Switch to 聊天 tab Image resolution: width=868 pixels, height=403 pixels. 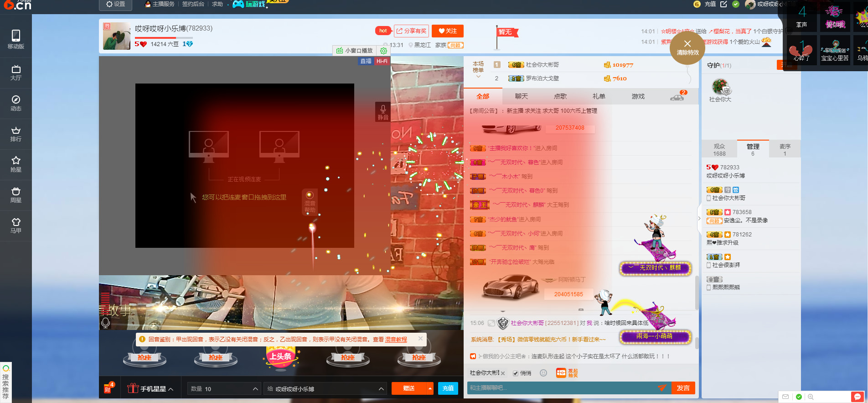(522, 96)
